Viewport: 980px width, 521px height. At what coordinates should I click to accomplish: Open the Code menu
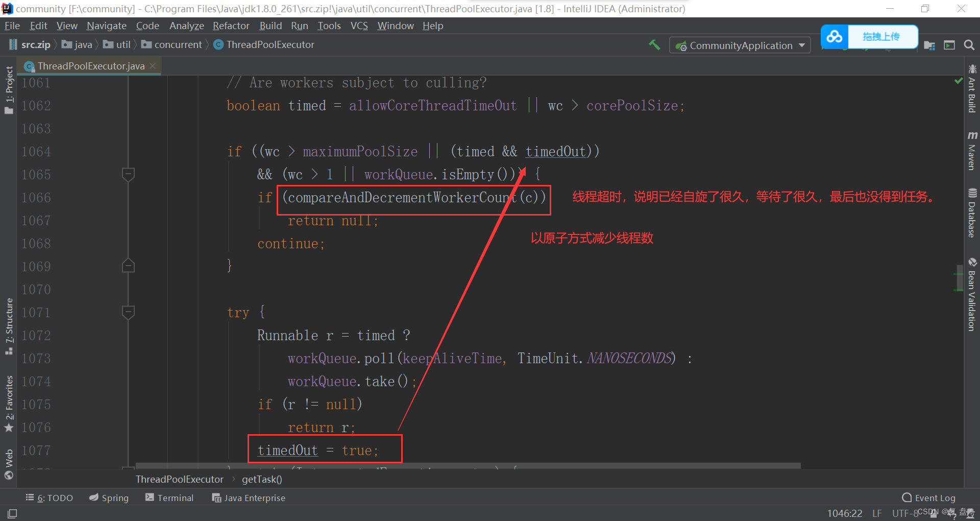148,26
